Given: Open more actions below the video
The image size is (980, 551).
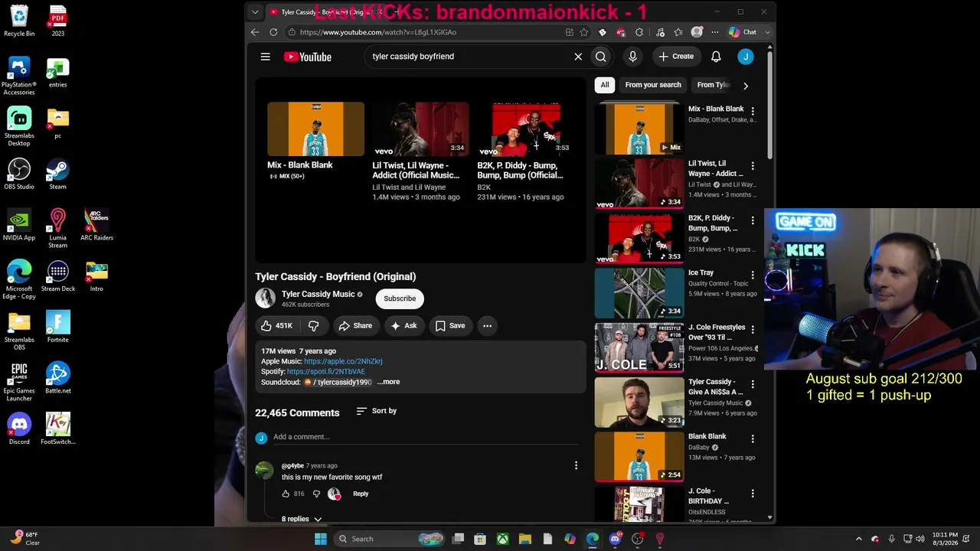Looking at the screenshot, I should point(487,326).
